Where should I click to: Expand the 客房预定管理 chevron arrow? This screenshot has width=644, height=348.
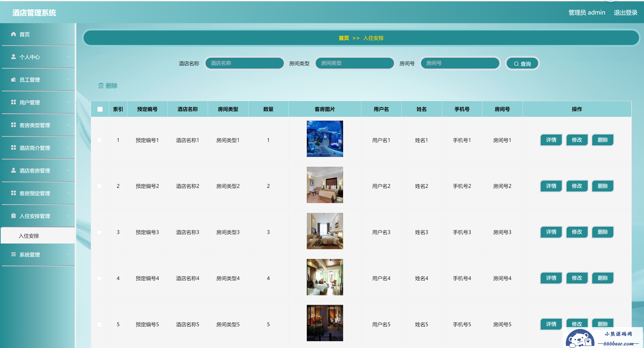pyautogui.click(x=69, y=193)
